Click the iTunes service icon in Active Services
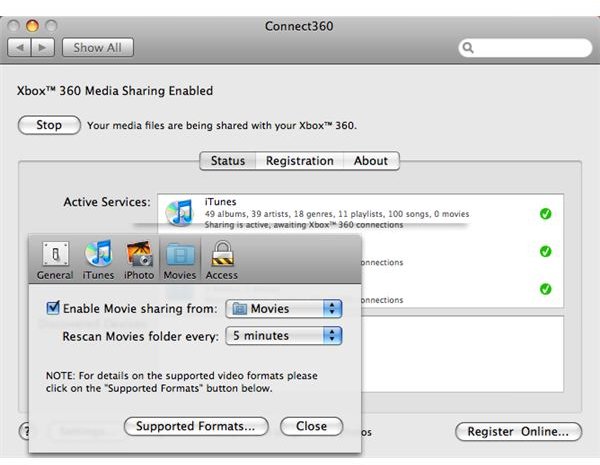The height and width of the screenshot is (465, 600). point(179,212)
